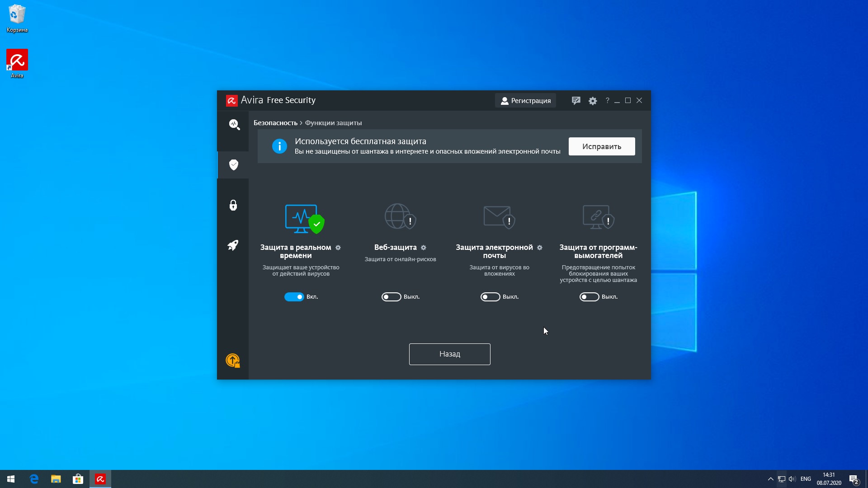Click Защита в реальном времени title
The image size is (868, 488).
pyautogui.click(x=296, y=251)
